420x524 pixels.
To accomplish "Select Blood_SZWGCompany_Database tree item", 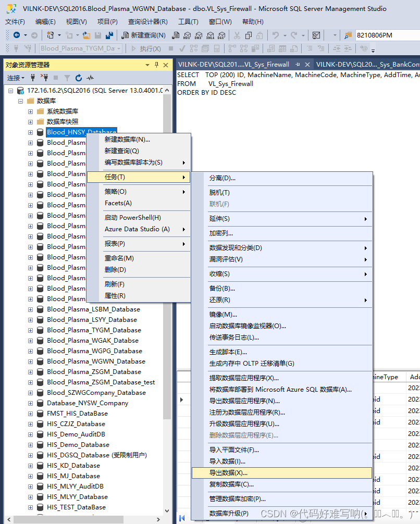I will click(x=96, y=393).
